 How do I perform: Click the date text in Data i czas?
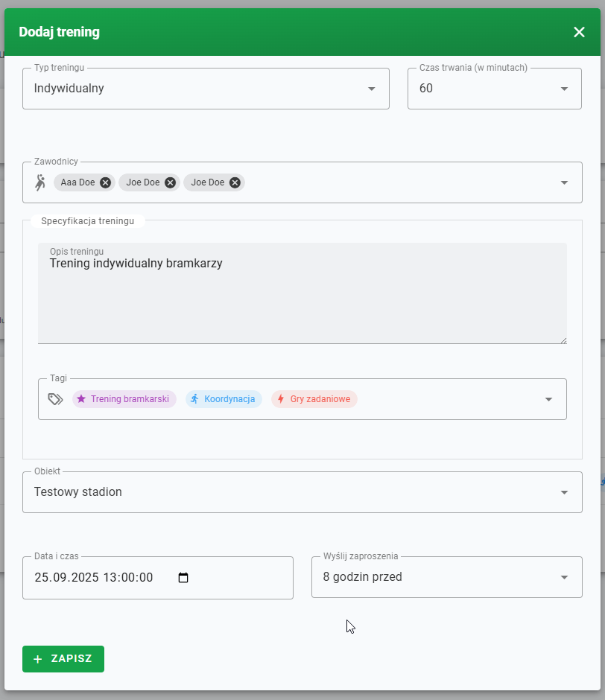(x=93, y=577)
